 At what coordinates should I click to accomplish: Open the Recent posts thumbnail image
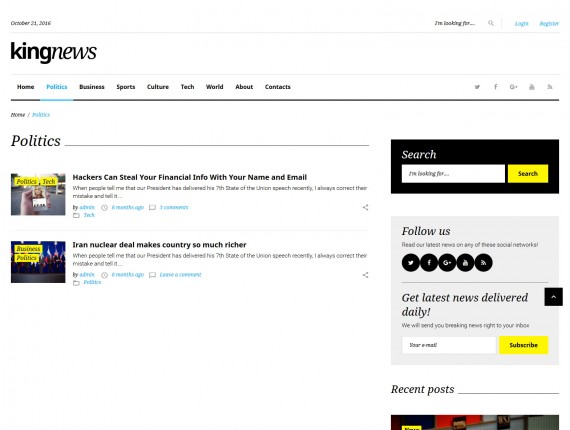point(475,422)
